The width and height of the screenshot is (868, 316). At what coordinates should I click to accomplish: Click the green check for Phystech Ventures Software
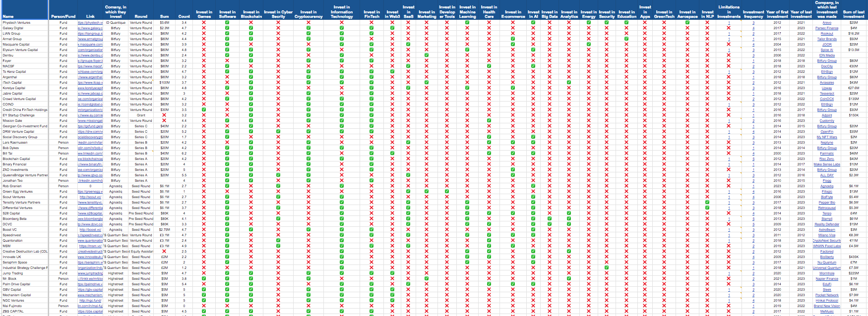coord(227,23)
